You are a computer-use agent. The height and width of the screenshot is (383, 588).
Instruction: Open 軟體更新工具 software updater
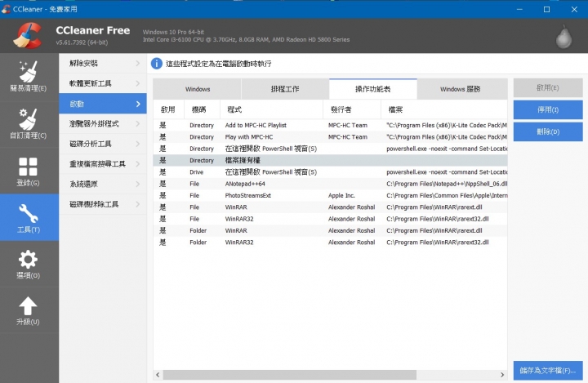point(103,83)
